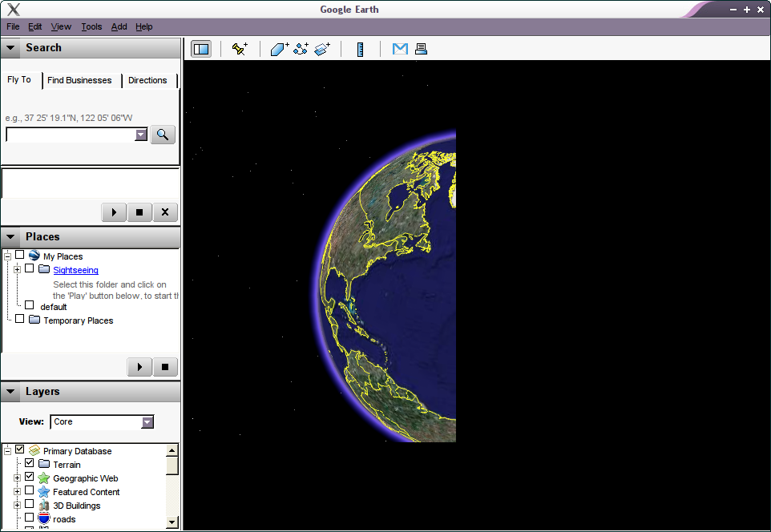Image resolution: width=771 pixels, height=532 pixels.
Task: Click the Email envelope icon
Action: click(x=400, y=49)
